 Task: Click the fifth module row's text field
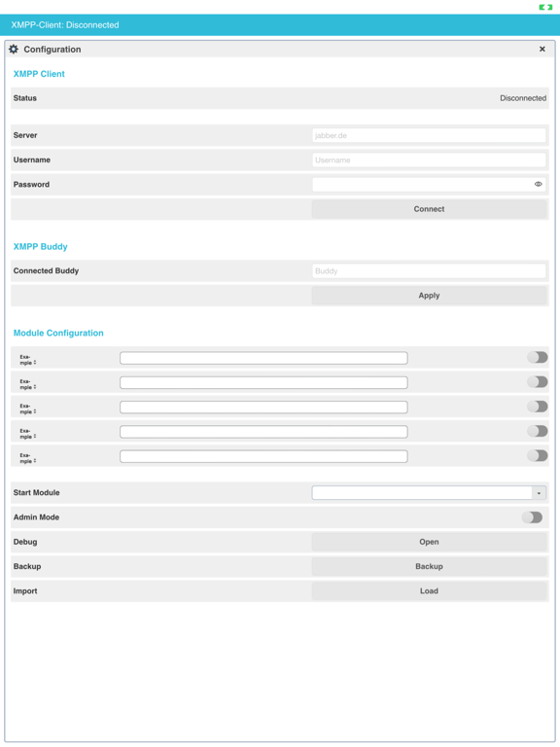pyautogui.click(x=263, y=456)
